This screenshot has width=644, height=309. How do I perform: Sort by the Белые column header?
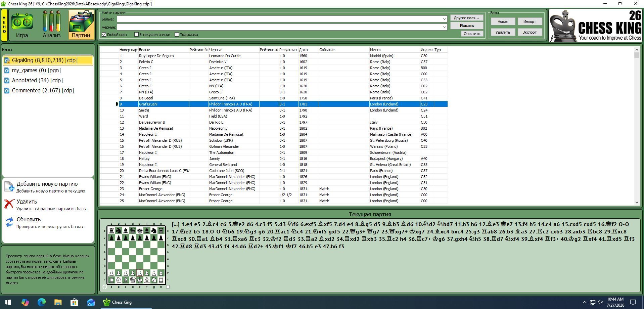click(164, 50)
